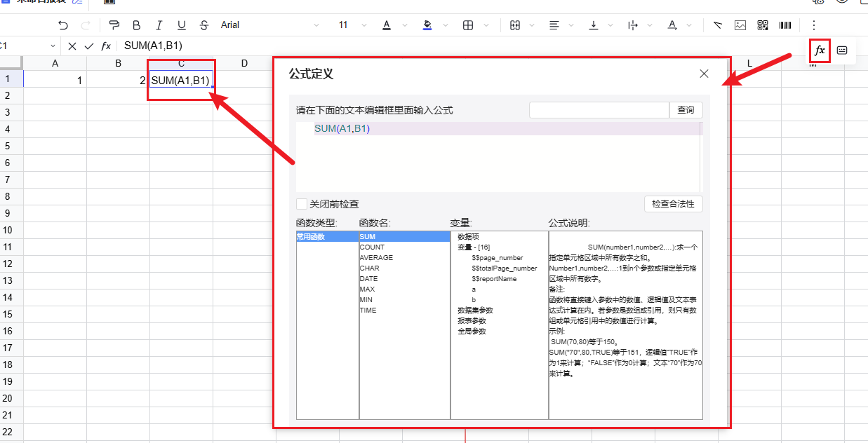Click the format painter icon

[114, 25]
